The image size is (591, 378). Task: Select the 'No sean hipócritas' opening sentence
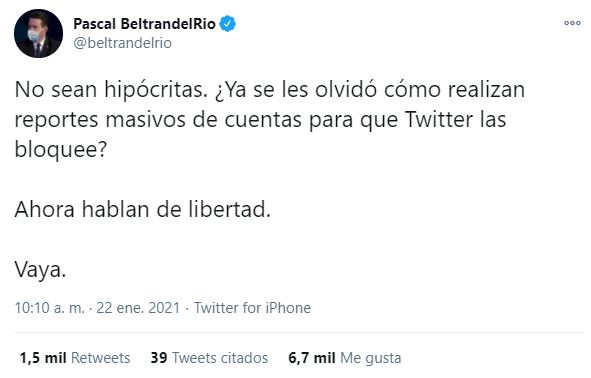[x=111, y=90]
